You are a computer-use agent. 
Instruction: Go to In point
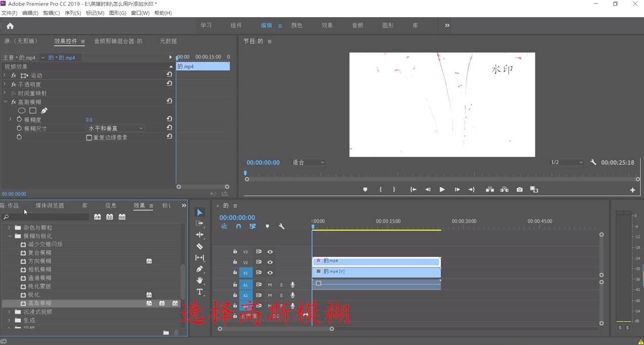coord(413,190)
